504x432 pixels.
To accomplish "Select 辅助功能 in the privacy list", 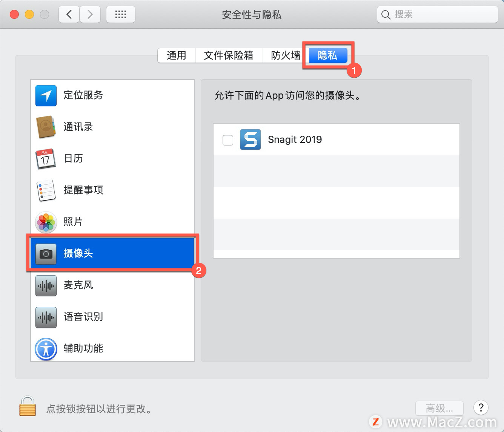I will click(x=112, y=347).
